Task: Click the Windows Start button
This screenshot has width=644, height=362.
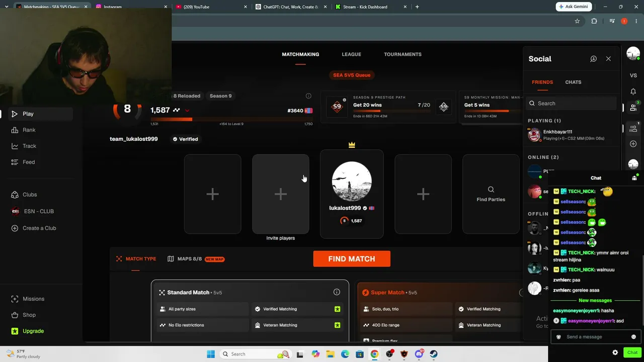Action: click(x=211, y=354)
